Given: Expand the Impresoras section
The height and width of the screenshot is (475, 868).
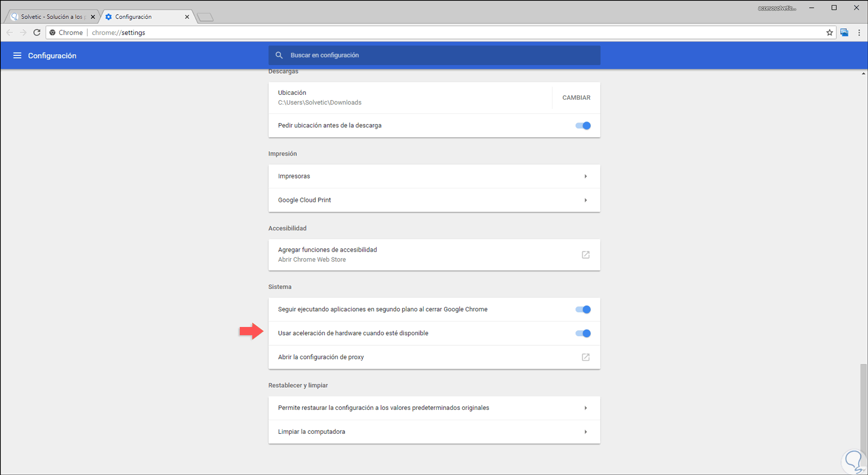Looking at the screenshot, I should [x=585, y=176].
